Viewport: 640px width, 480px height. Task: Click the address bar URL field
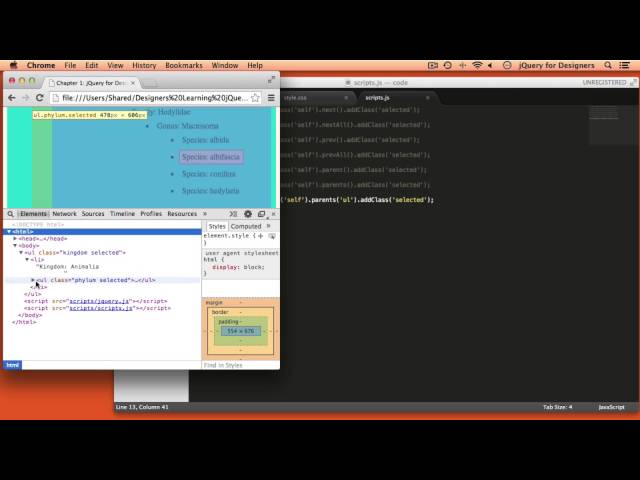pyautogui.click(x=155, y=98)
